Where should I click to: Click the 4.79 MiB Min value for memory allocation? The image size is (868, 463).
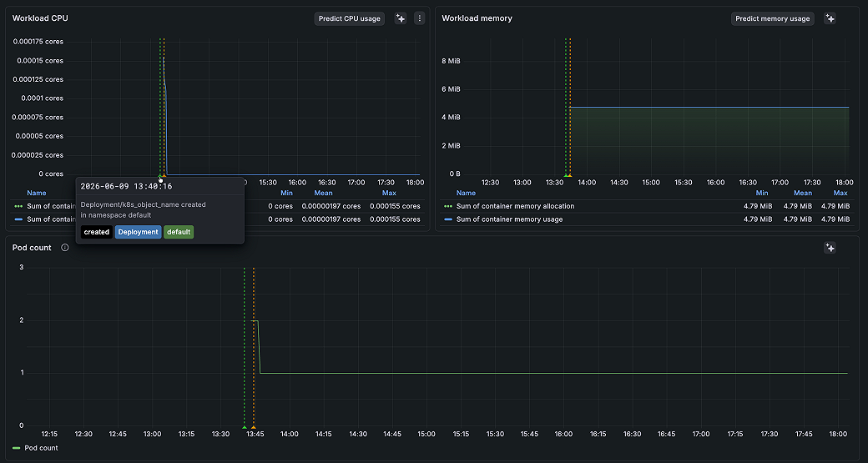759,206
